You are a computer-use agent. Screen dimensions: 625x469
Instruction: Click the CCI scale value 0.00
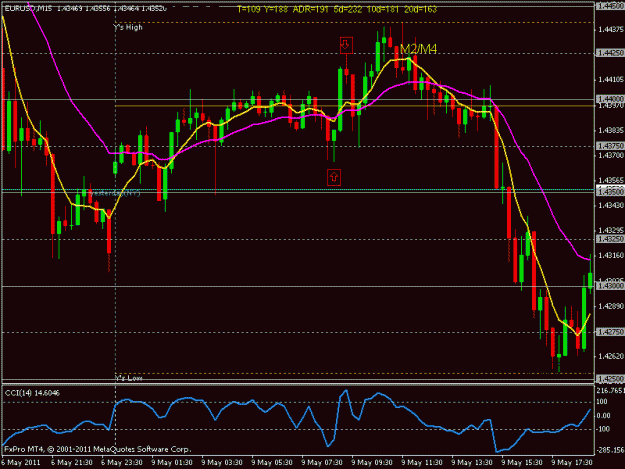[x=603, y=416]
